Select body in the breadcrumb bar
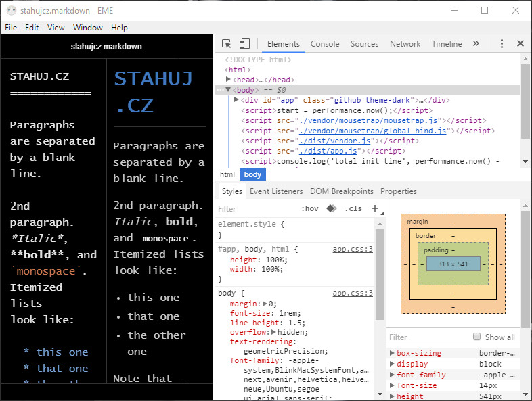 point(252,174)
